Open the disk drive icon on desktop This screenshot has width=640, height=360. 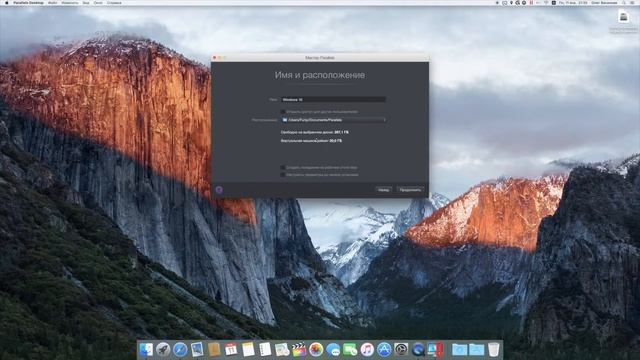point(623,17)
